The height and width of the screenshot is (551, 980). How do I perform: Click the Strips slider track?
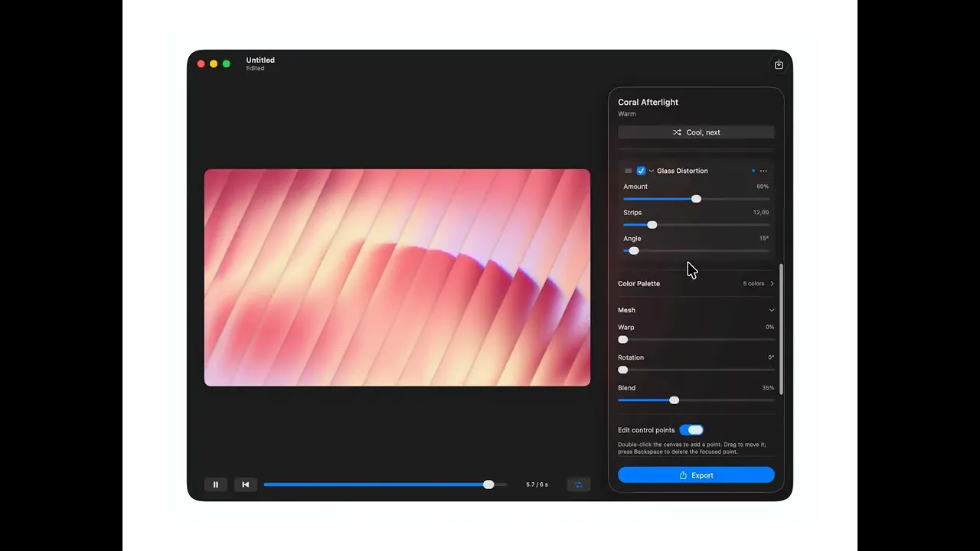point(696,225)
